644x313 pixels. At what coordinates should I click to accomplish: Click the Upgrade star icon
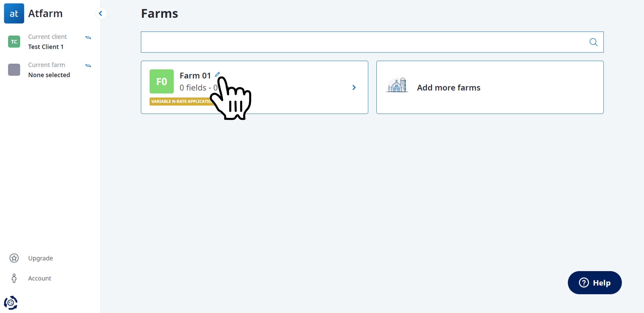[14, 258]
